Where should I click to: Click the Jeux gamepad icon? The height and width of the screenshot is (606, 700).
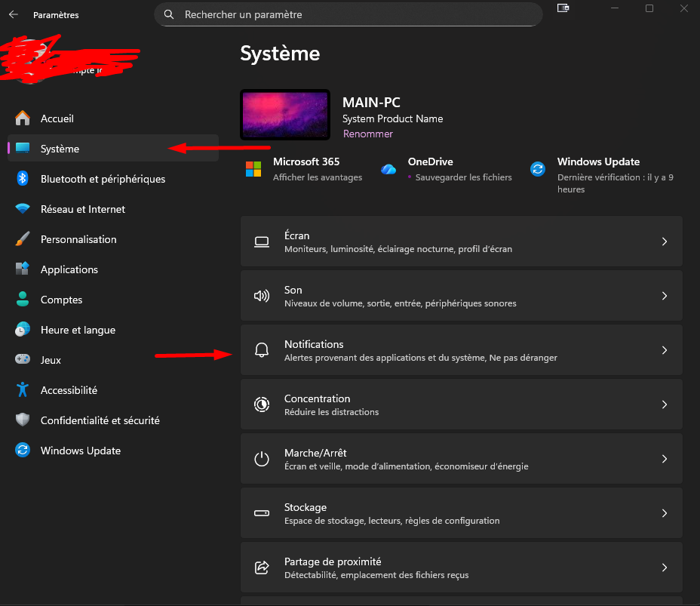23,359
